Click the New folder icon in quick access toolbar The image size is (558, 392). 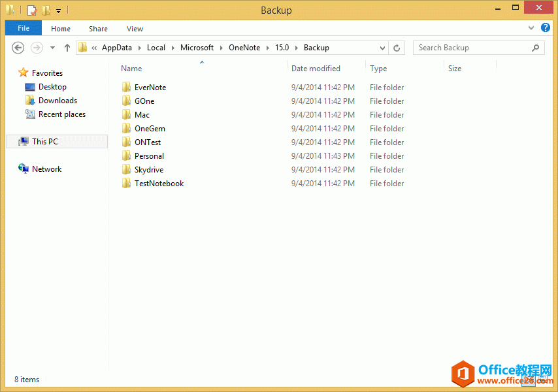(x=46, y=10)
